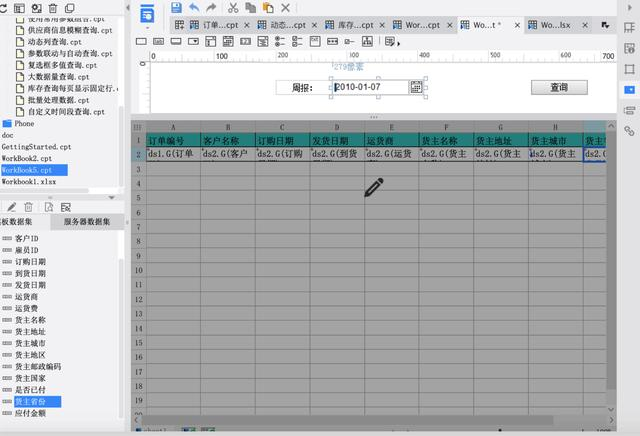Click the refresh icon above the file tree
This screenshot has width=640, height=436.
tap(3, 8)
